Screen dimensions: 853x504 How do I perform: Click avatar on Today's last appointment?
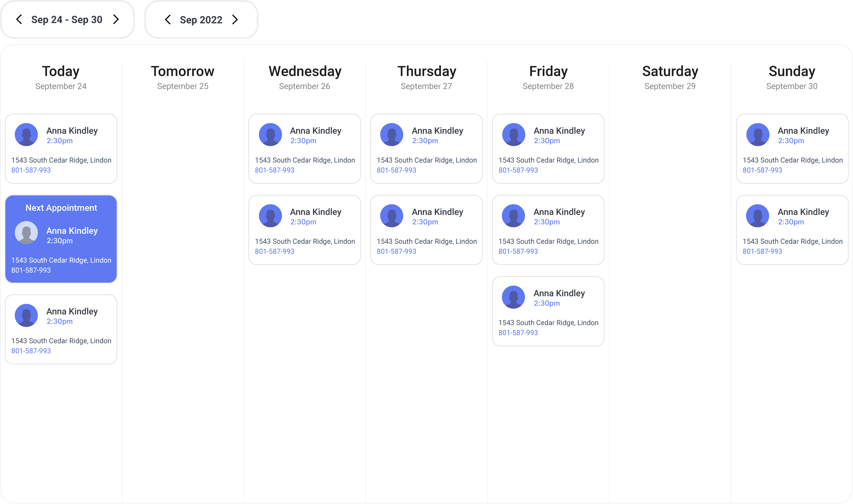point(26,315)
